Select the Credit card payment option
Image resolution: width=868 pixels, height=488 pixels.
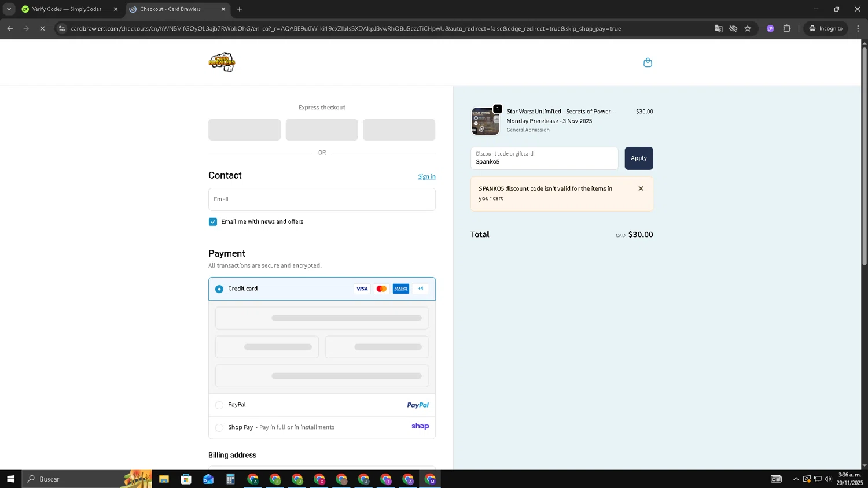pyautogui.click(x=219, y=289)
